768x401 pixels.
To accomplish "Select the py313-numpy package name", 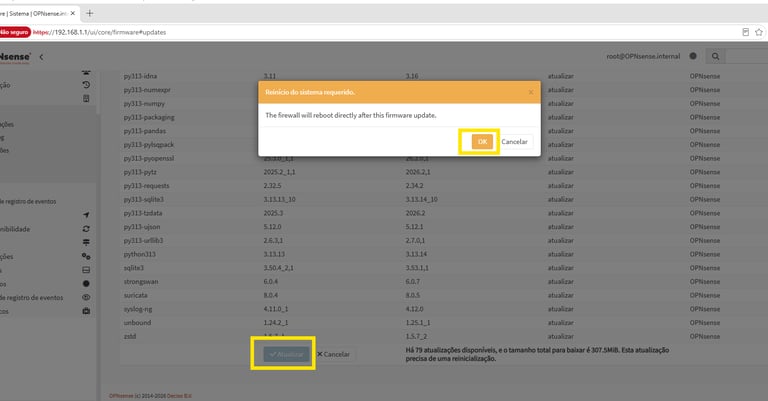I will click(x=144, y=103).
